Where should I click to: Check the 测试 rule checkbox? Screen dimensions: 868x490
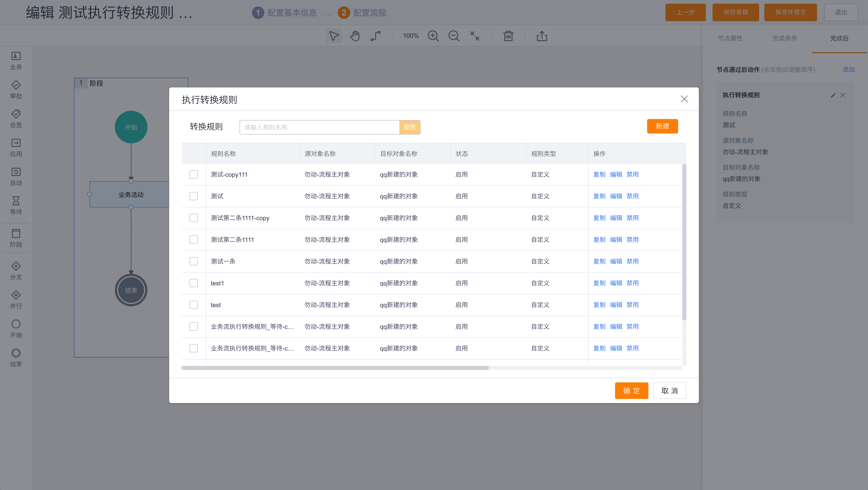(x=193, y=196)
